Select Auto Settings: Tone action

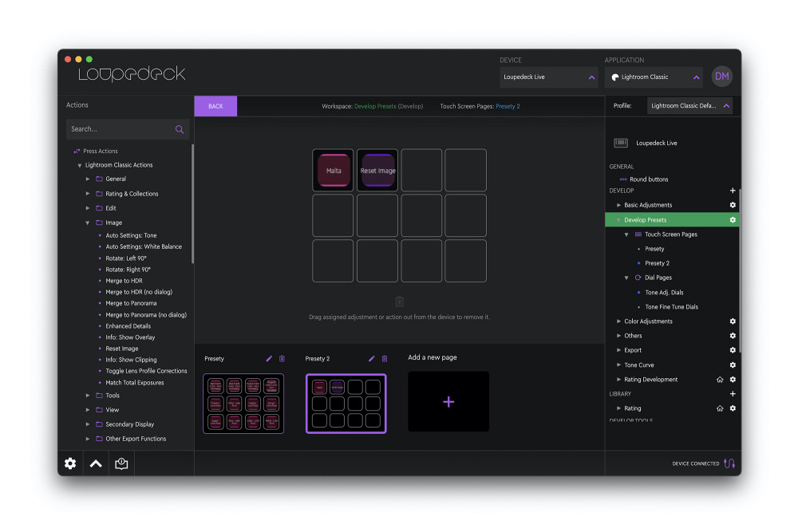click(131, 235)
